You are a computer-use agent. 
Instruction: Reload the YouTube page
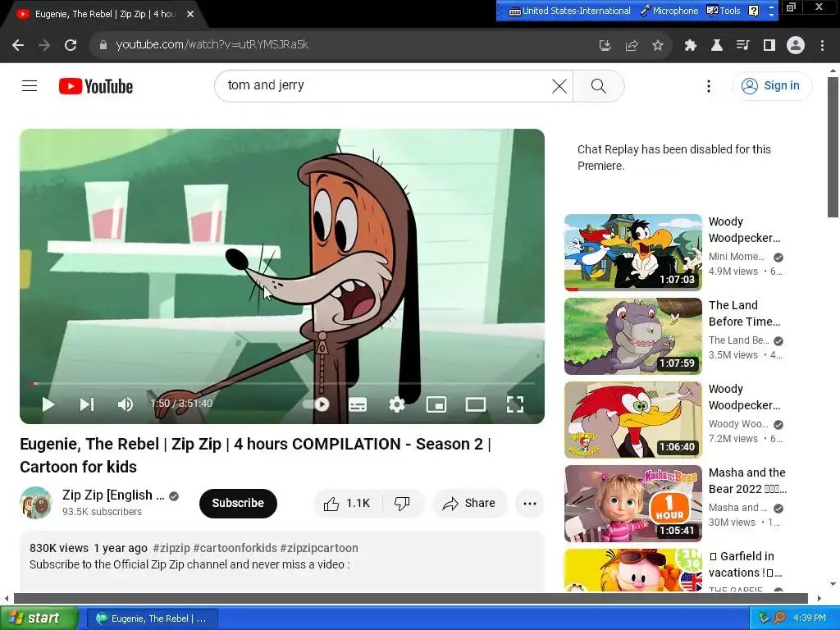[x=71, y=45]
